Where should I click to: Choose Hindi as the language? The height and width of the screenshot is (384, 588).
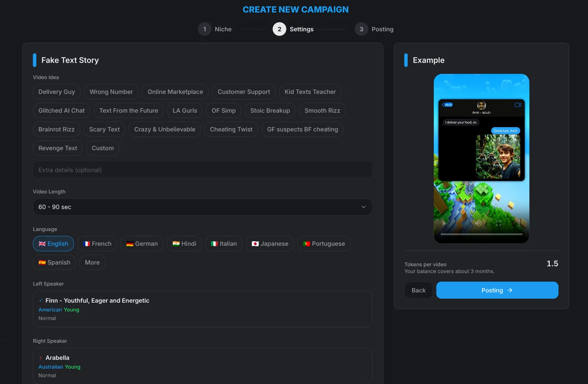[184, 244]
